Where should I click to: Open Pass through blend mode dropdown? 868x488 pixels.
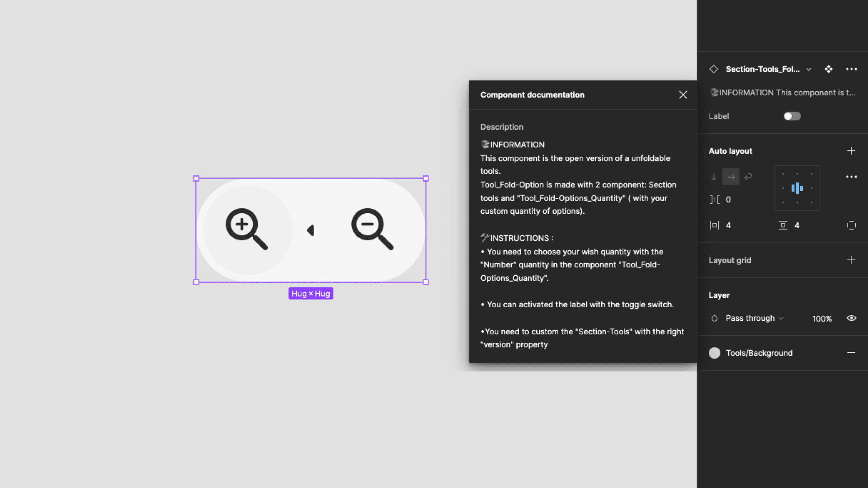click(x=754, y=318)
